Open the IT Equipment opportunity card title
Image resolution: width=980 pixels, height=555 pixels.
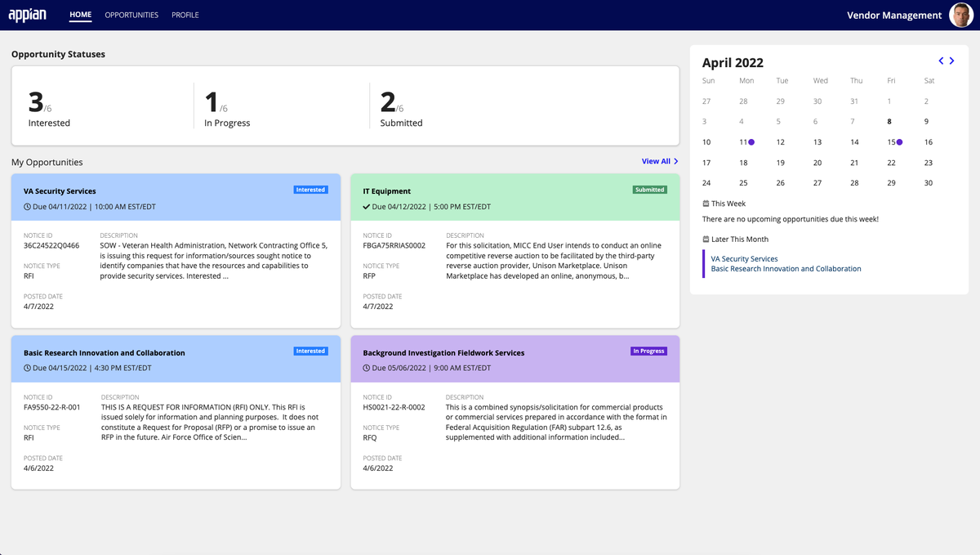coord(386,191)
